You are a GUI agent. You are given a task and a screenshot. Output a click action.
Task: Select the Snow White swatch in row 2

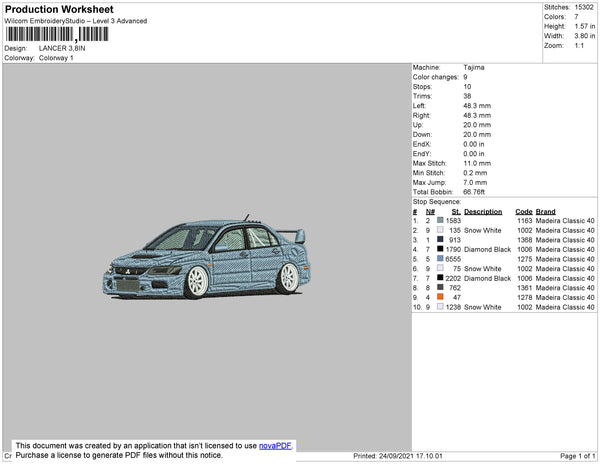[440, 230]
